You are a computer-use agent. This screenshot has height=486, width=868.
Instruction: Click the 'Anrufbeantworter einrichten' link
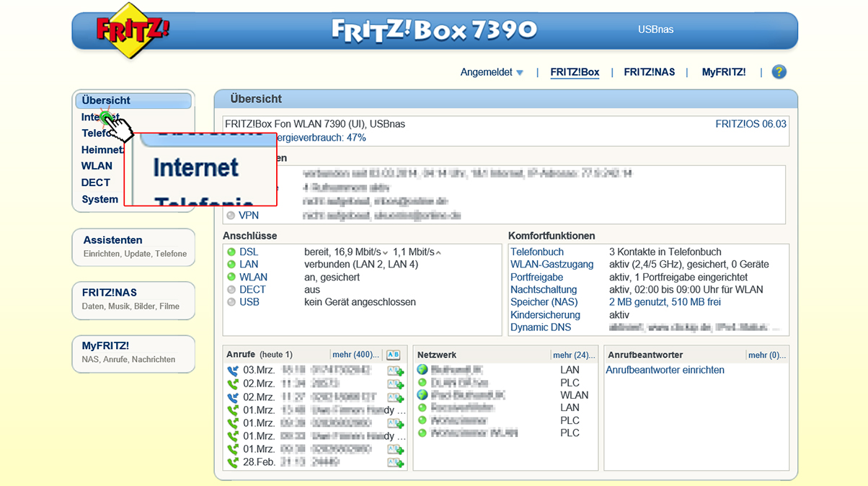point(665,370)
